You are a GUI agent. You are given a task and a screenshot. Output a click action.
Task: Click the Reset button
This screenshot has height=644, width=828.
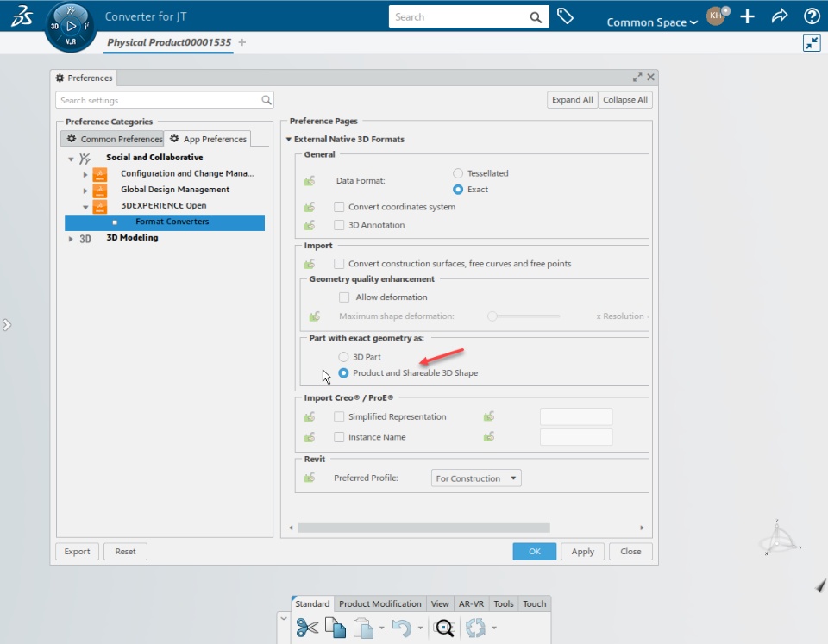click(125, 551)
